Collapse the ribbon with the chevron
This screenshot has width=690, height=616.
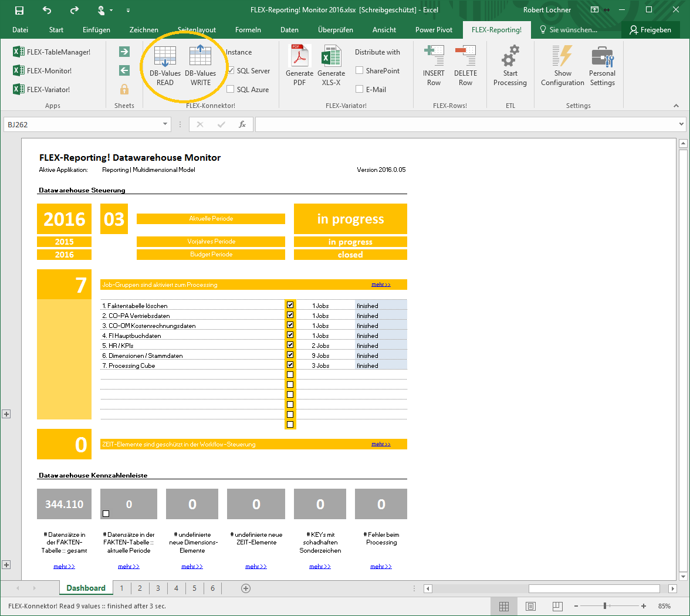676,106
